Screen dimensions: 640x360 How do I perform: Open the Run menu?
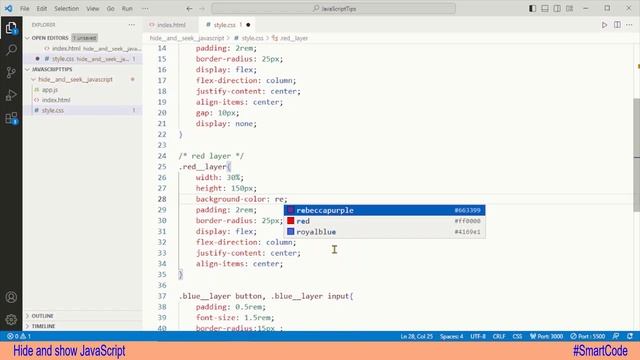pos(127,9)
